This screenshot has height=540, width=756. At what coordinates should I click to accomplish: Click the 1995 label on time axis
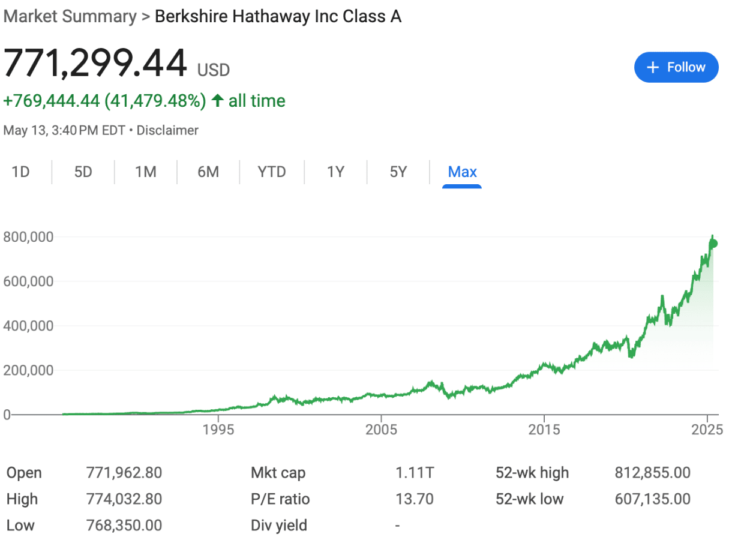(x=218, y=430)
